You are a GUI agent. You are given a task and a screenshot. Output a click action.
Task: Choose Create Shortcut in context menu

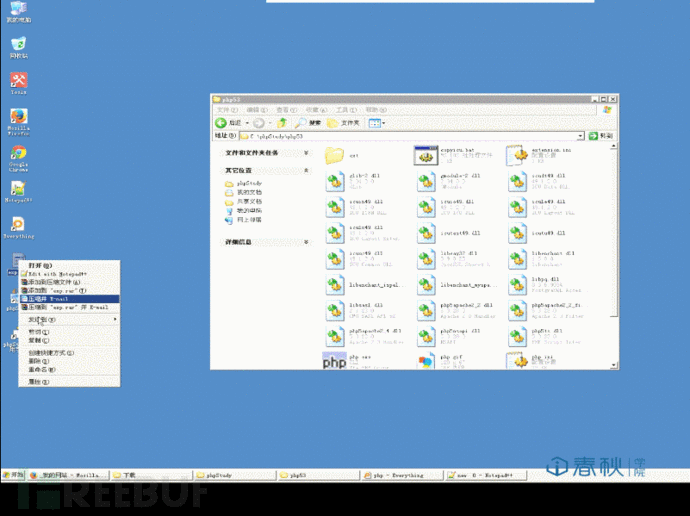click(x=69, y=352)
